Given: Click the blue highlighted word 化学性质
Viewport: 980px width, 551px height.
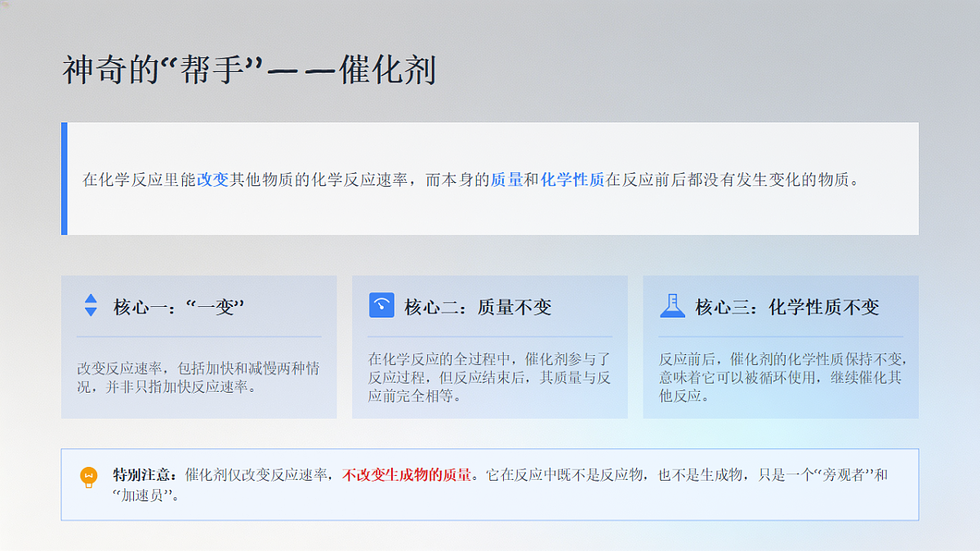Looking at the screenshot, I should 572,180.
